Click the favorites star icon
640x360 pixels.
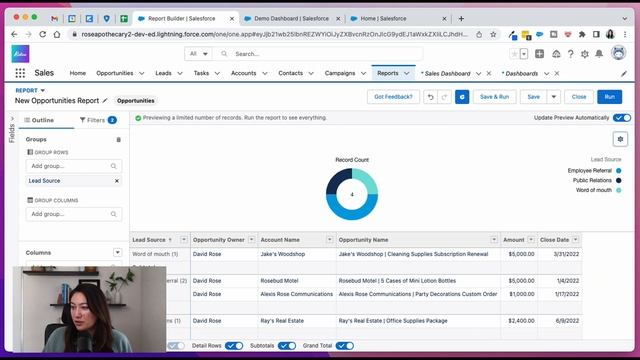[514, 54]
